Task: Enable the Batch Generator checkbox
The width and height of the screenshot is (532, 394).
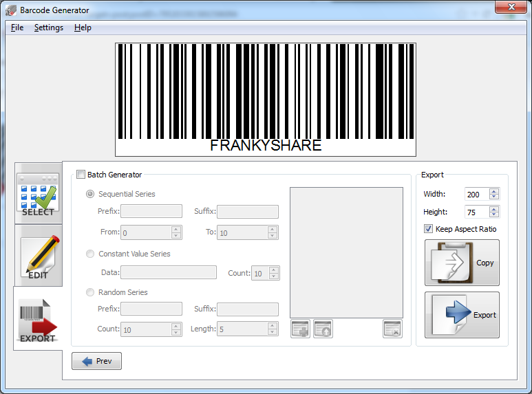Action: click(x=81, y=175)
